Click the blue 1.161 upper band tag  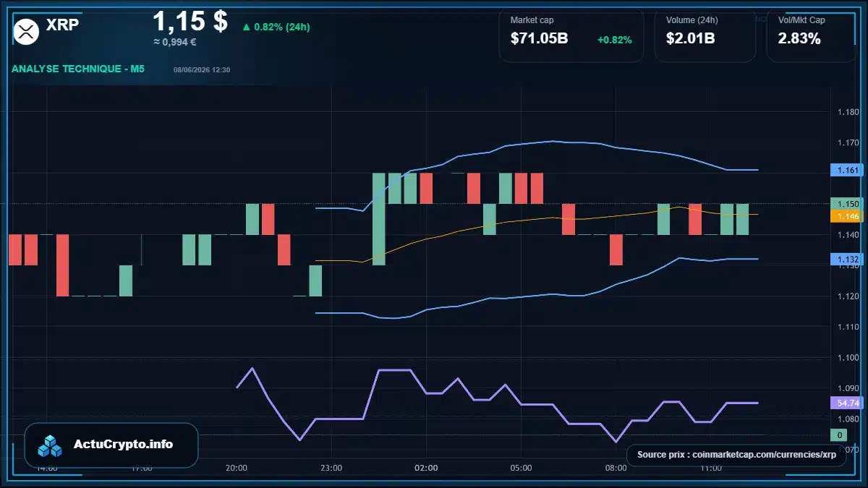tap(846, 171)
